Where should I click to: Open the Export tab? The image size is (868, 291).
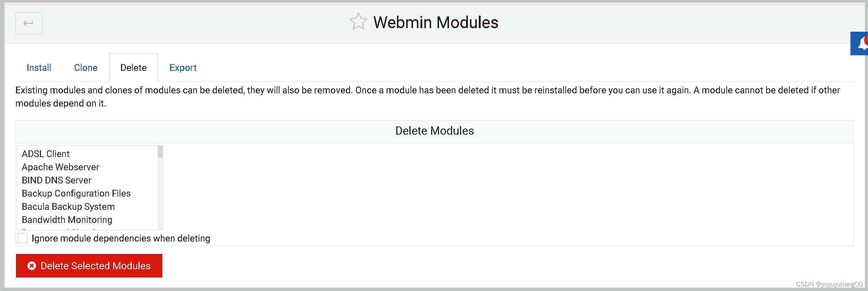[183, 67]
